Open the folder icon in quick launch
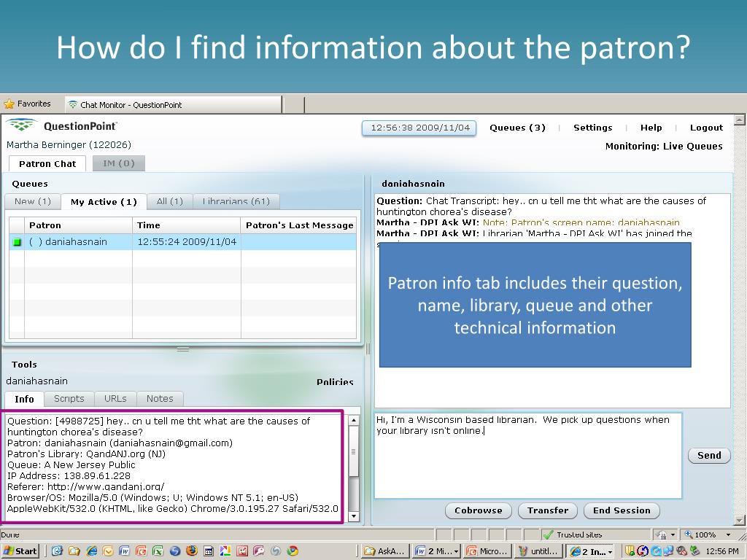 74,551
